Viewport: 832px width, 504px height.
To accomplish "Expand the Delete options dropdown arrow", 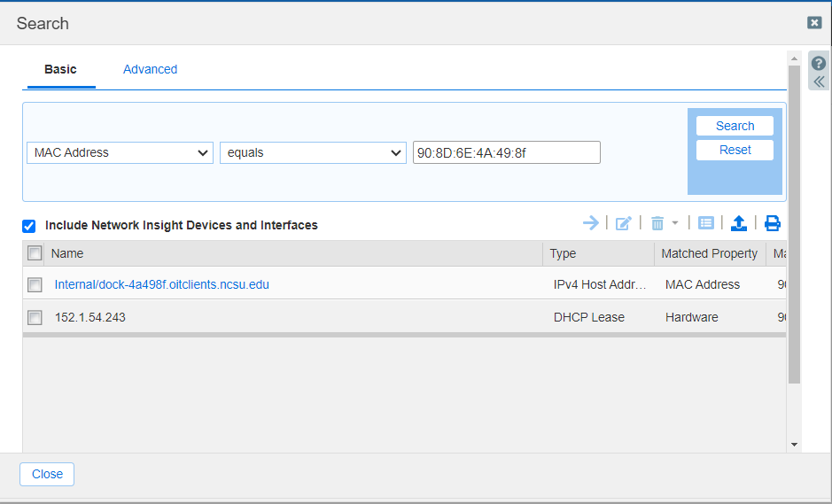I will tap(675, 223).
